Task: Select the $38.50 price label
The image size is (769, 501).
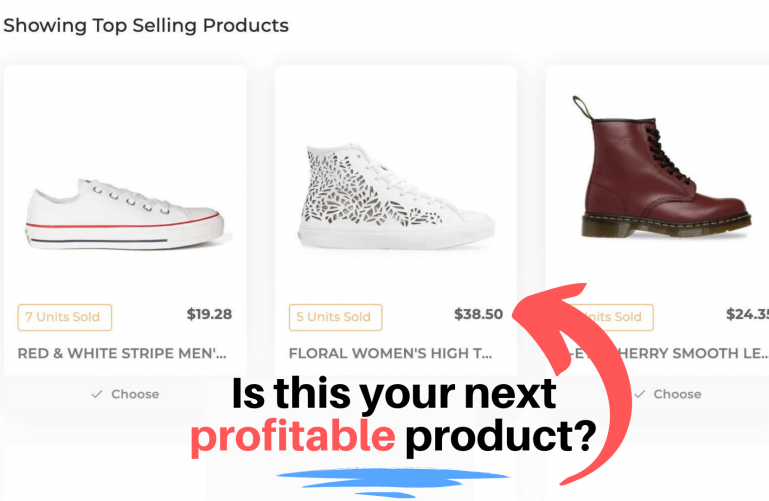Action: point(479,314)
